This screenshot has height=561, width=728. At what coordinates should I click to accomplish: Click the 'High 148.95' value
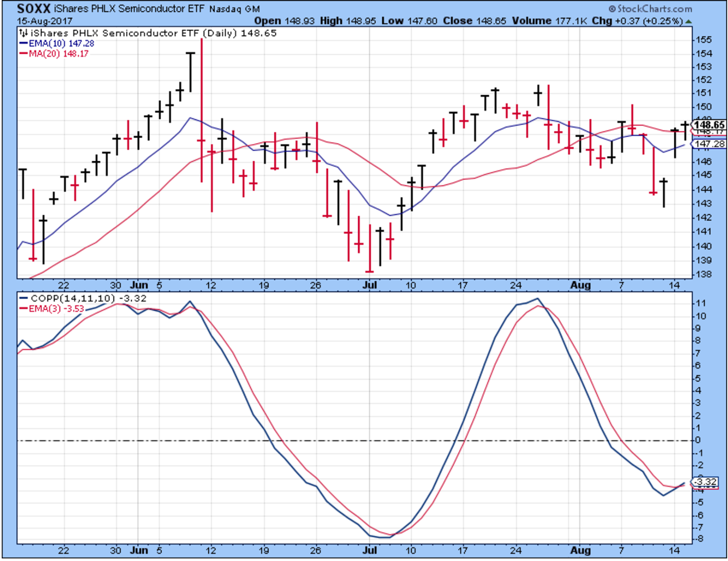point(349,21)
